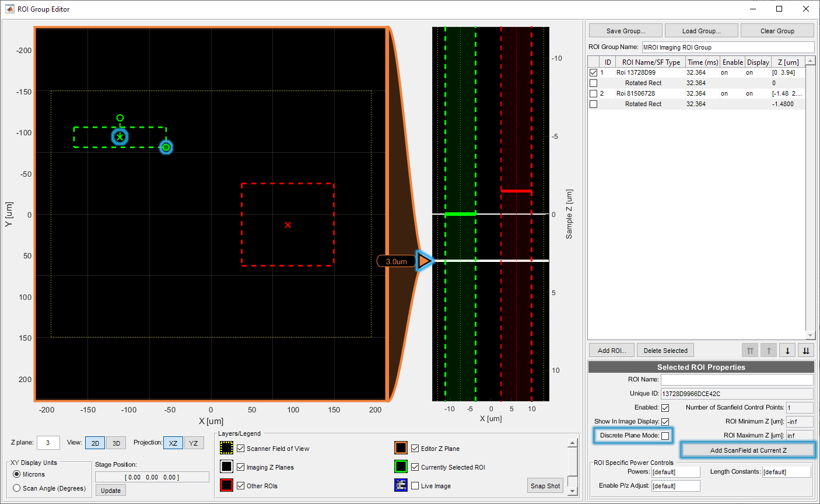Screen dimensions: 820x504
Task: Click the Currently Selected ROI green legend icon
Action: tap(401, 467)
